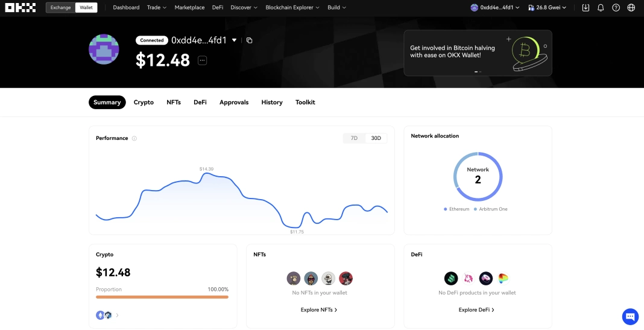Follow the Explore DeFi link
Screen dimensions: 644x330
476,310
